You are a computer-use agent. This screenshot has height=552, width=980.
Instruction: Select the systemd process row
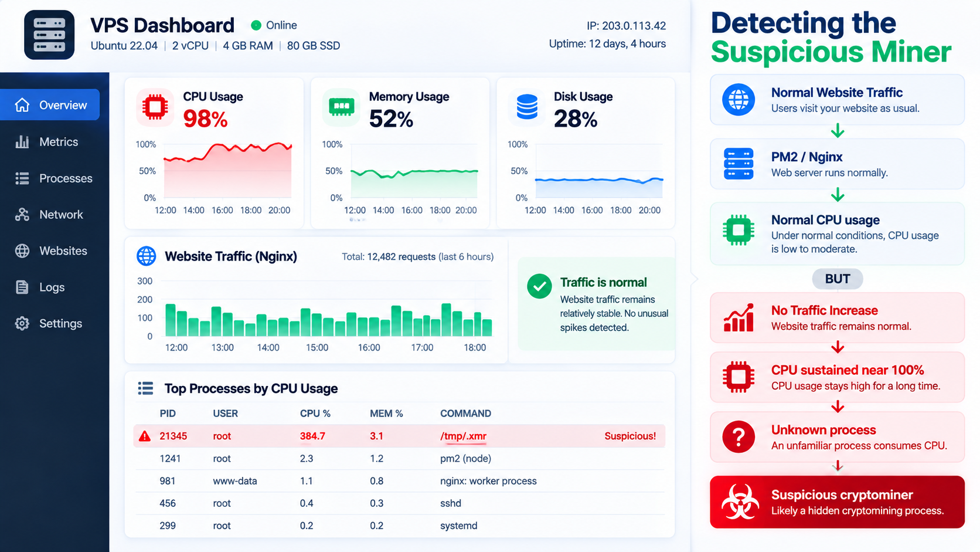(x=400, y=526)
